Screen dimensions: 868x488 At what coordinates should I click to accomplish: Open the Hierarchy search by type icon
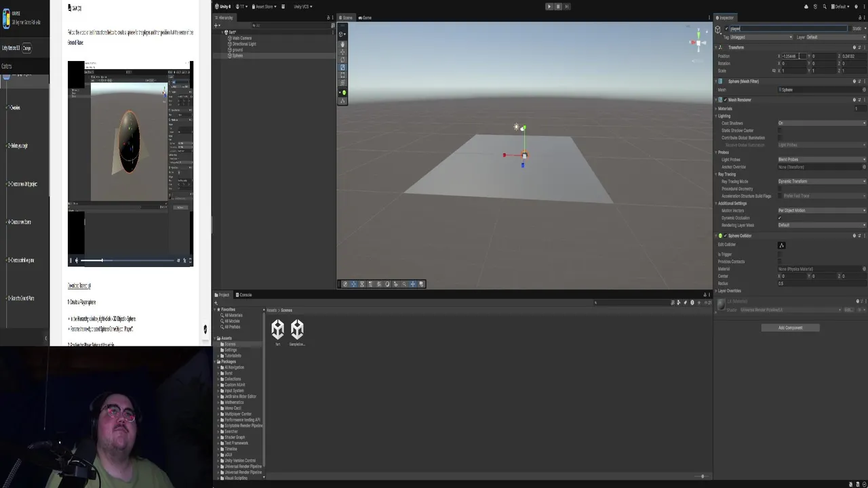tap(333, 25)
